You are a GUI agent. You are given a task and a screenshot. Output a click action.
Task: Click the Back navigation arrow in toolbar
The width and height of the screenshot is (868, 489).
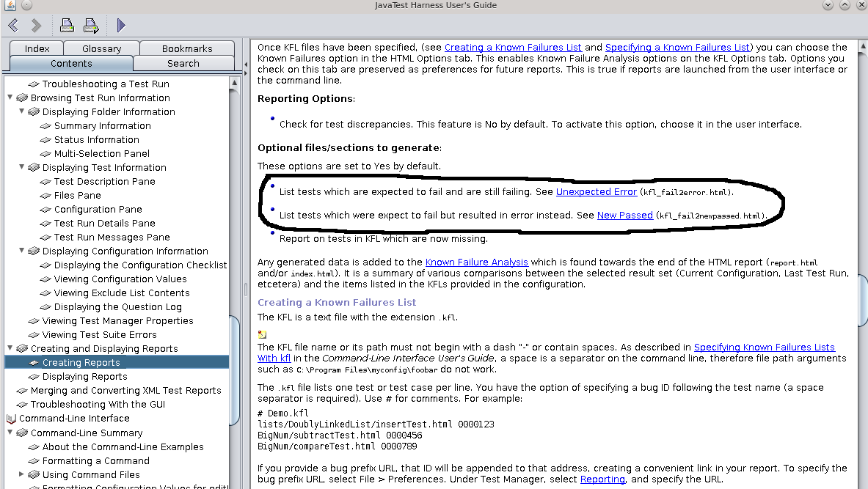coord(13,26)
